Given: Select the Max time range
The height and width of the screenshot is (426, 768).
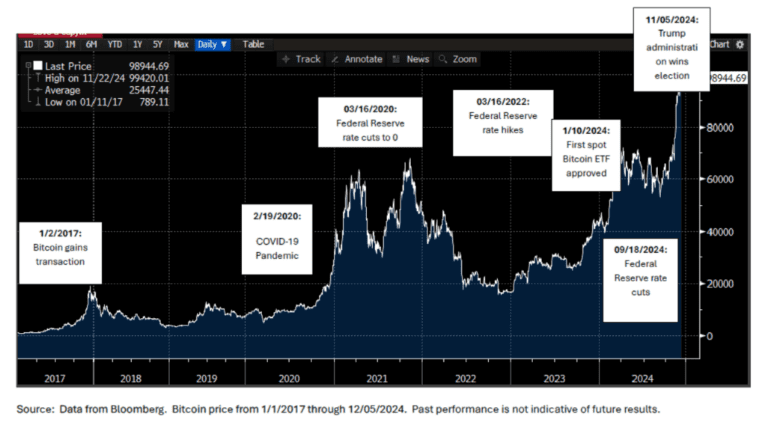Looking at the screenshot, I should click(x=181, y=45).
